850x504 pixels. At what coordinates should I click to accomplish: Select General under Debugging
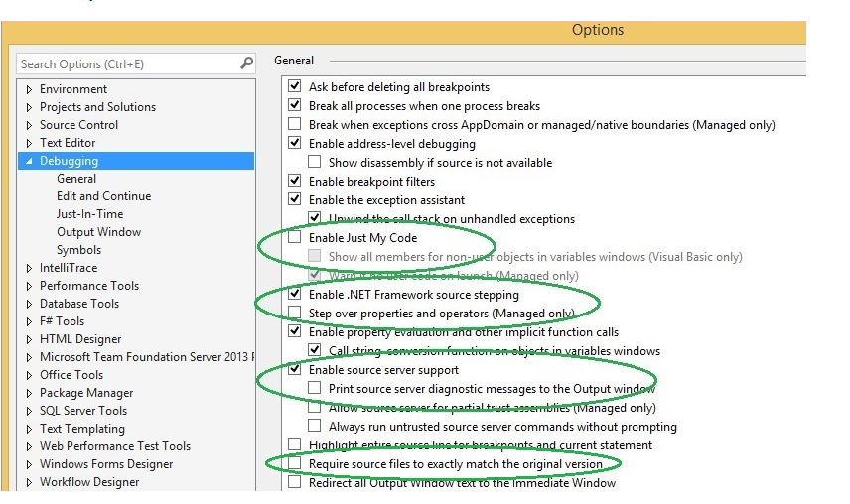[76, 179]
